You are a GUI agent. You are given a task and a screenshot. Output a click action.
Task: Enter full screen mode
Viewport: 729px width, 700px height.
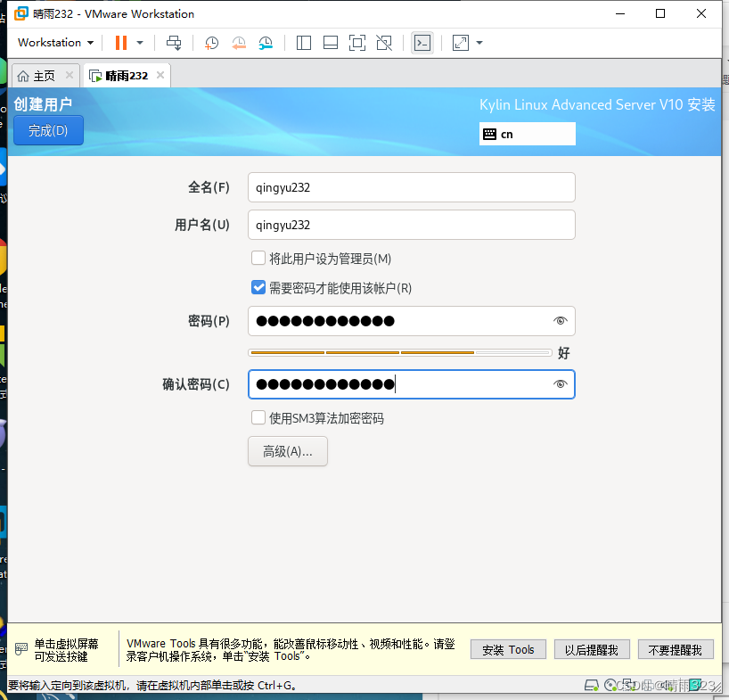[357, 43]
